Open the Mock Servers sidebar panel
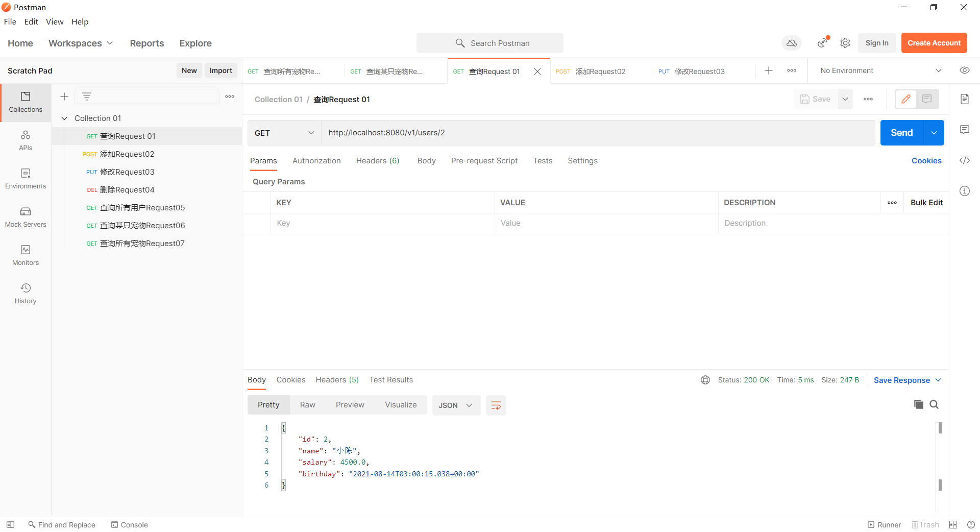The width and height of the screenshot is (980, 532). [26, 217]
